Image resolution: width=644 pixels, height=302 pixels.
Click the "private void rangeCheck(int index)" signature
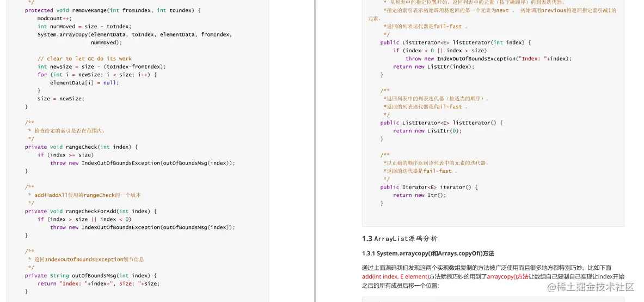pyautogui.click(x=81, y=147)
